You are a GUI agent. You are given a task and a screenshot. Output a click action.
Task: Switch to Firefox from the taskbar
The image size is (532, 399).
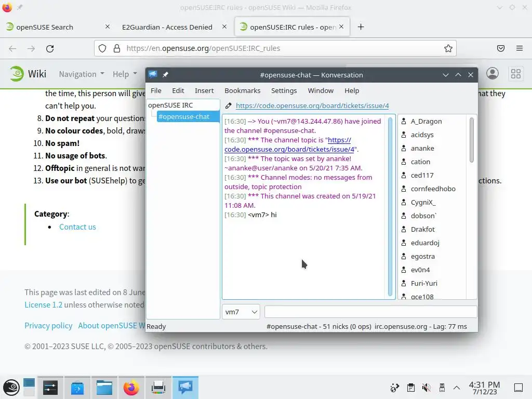coord(131,388)
